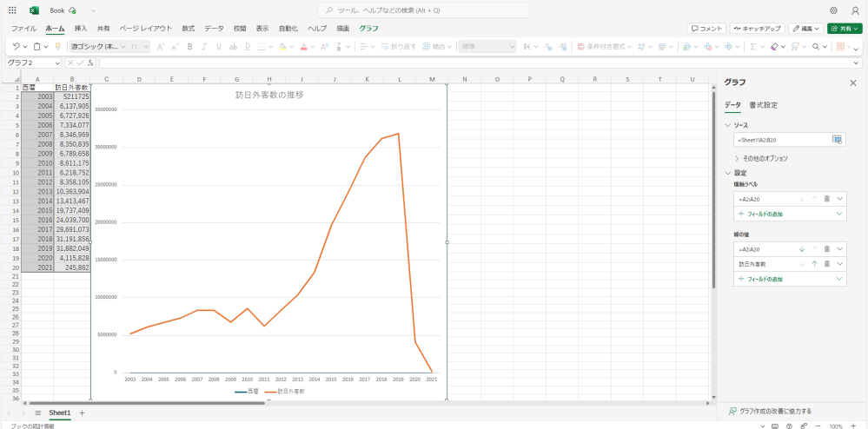This screenshot has height=429, width=868.
Task: Expand the その他のオプション section
Action: (766, 159)
